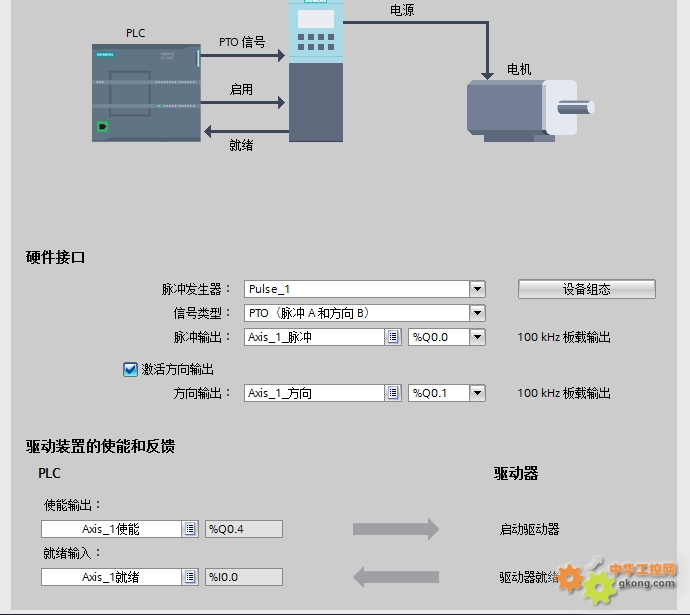Image resolution: width=690 pixels, height=615 pixels.
Task: Click the 使能输出 label
Action: click(x=72, y=505)
